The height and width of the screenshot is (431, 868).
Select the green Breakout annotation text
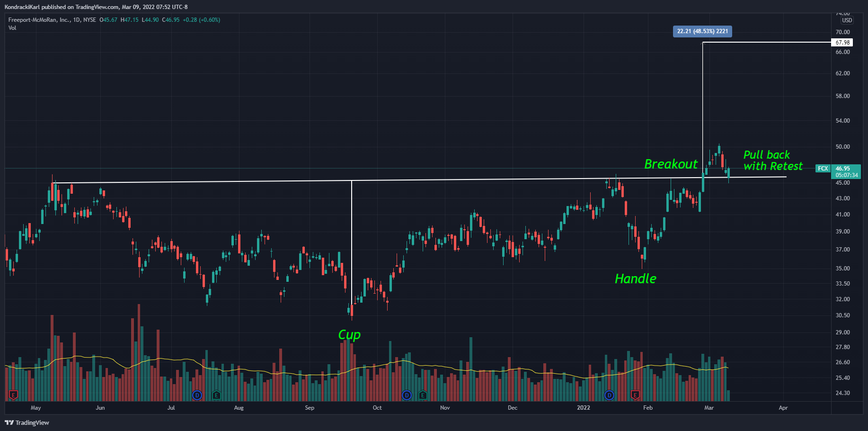tap(671, 164)
